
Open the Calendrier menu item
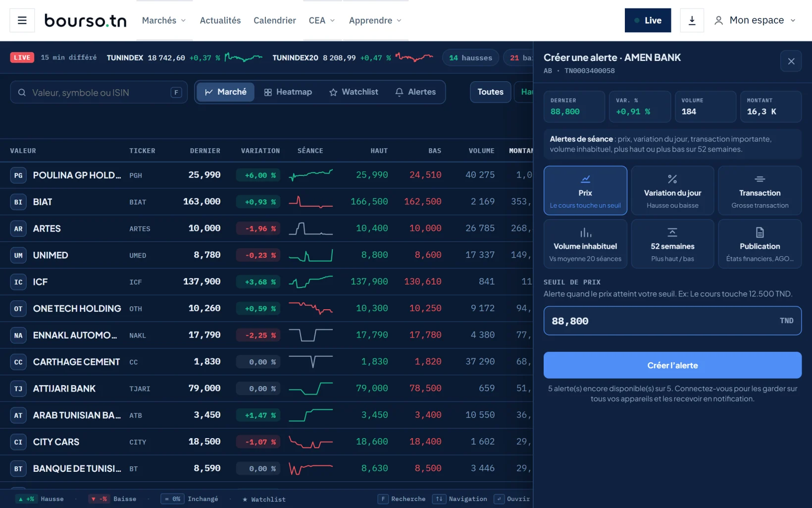click(275, 20)
